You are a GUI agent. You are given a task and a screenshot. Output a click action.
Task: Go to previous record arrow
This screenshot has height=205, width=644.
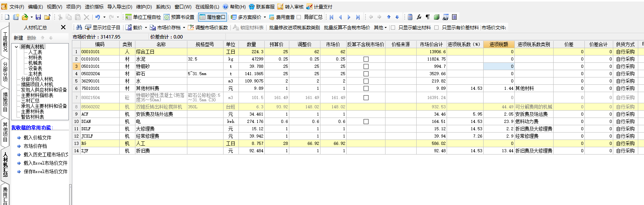(x=340, y=17)
